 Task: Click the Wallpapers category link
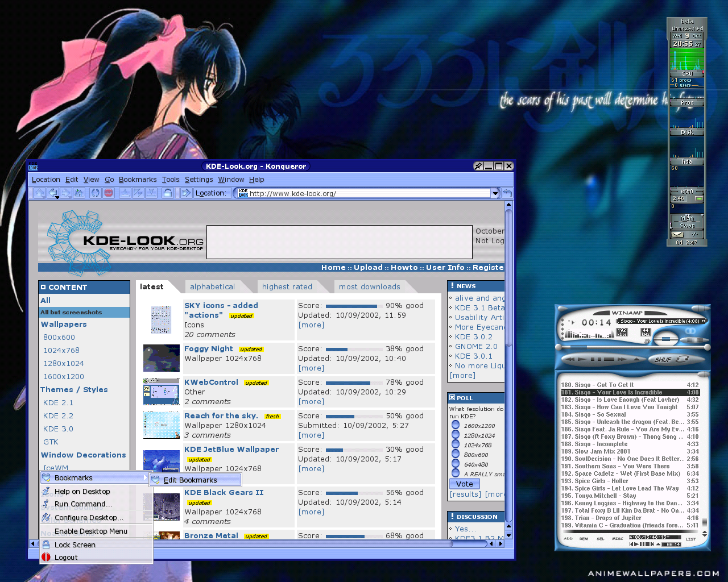(x=64, y=325)
